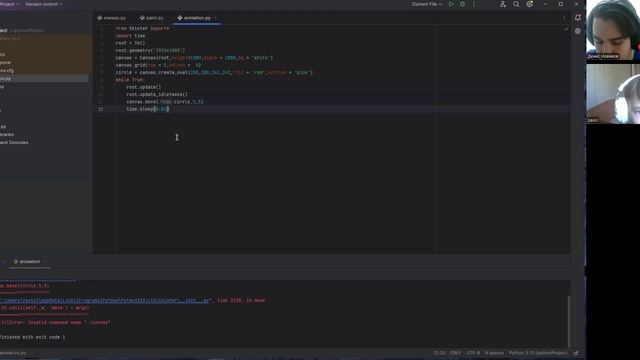Click the 'time.sleep' line in the editor
640x360 pixels.
pos(147,109)
